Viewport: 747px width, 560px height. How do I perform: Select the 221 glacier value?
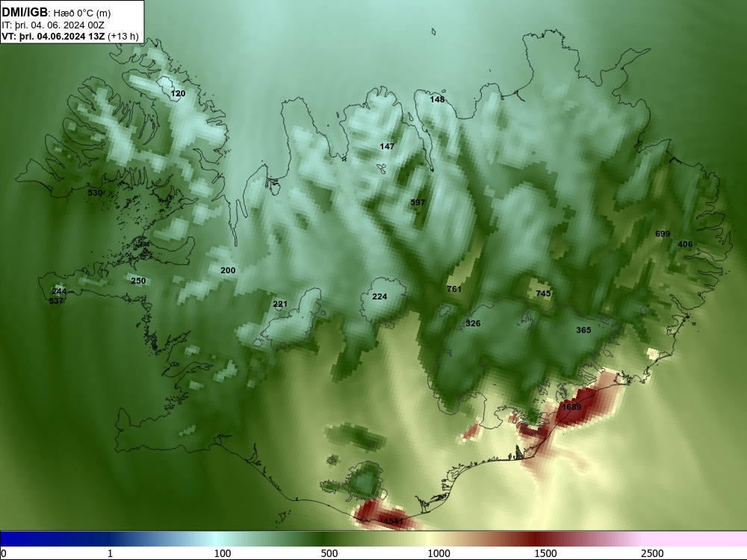pyautogui.click(x=280, y=305)
